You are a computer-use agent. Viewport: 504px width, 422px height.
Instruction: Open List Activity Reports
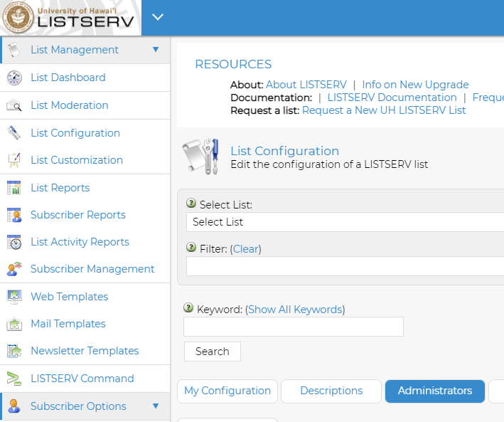tap(80, 242)
